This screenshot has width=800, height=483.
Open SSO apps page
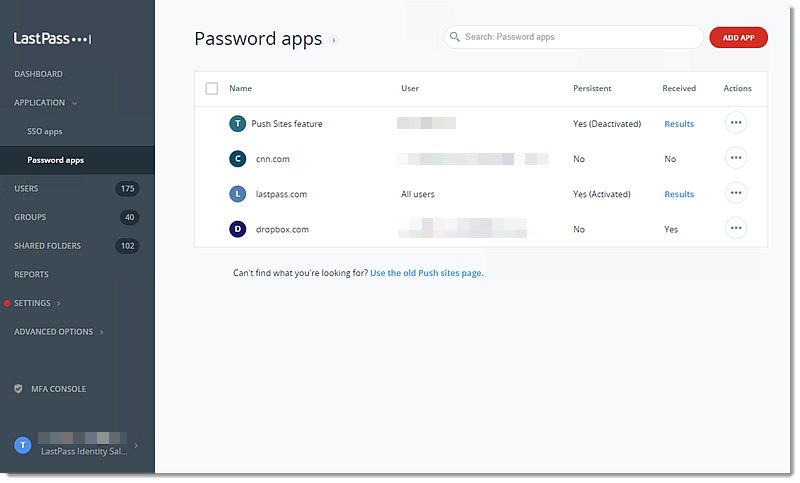point(45,132)
